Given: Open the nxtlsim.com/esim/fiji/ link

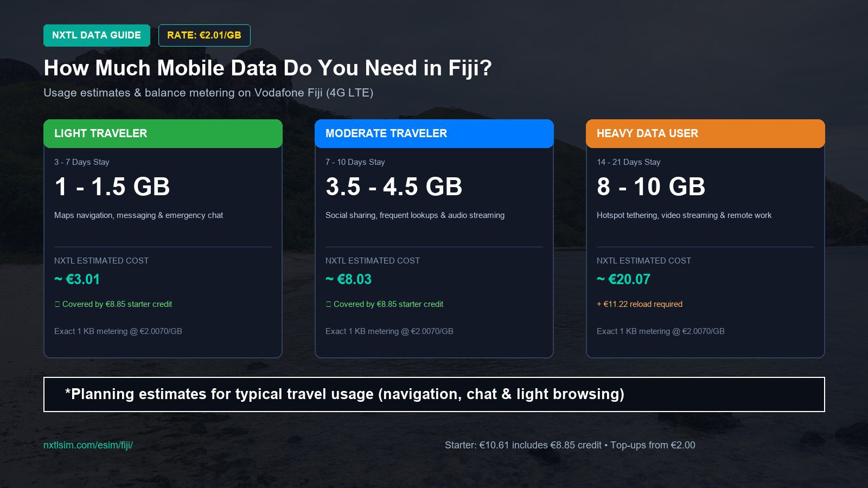Looking at the screenshot, I should (x=88, y=445).
